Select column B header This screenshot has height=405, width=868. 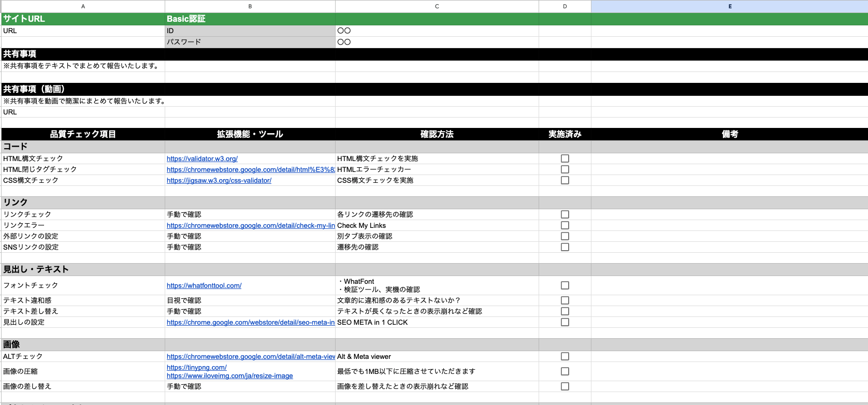(250, 6)
